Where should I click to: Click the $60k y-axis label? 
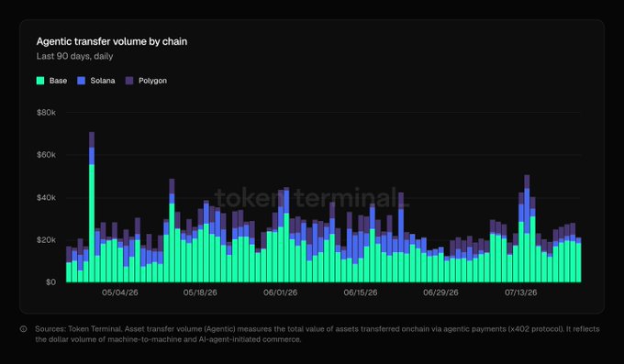click(x=46, y=155)
